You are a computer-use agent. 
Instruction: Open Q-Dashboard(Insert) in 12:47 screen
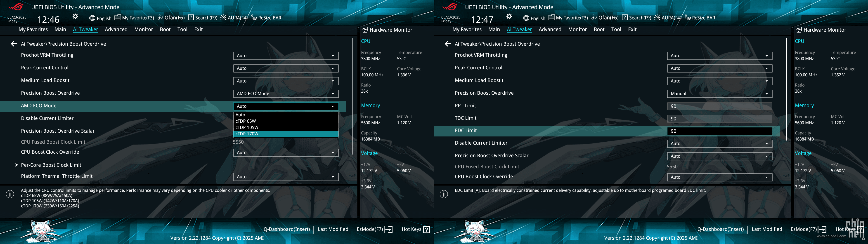(x=721, y=229)
